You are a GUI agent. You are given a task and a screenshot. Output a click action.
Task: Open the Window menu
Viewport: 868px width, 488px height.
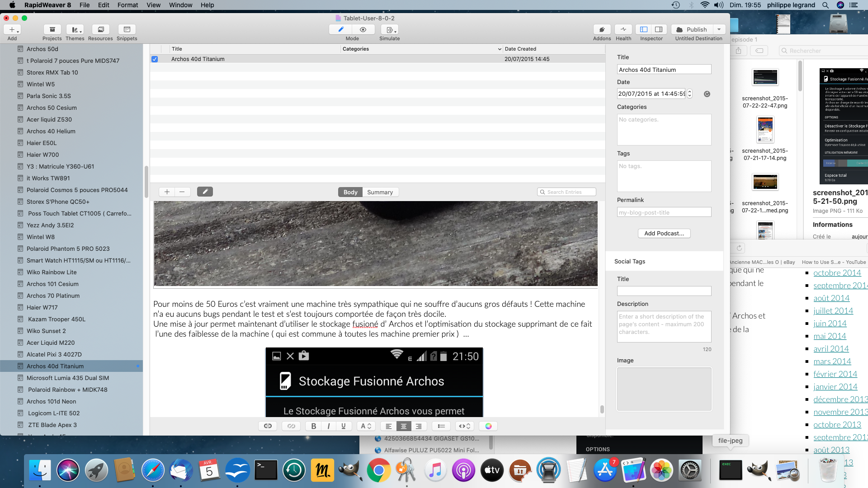pyautogui.click(x=181, y=5)
